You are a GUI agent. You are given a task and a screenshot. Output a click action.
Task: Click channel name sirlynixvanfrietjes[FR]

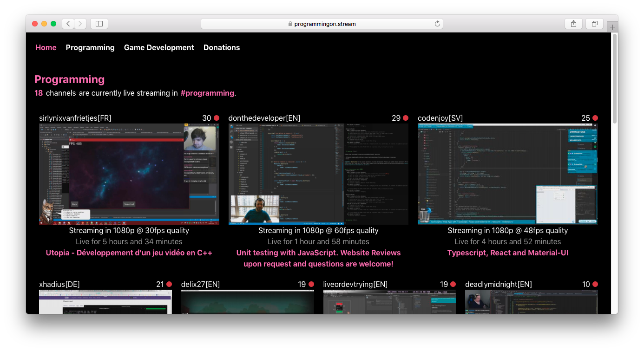tap(75, 118)
